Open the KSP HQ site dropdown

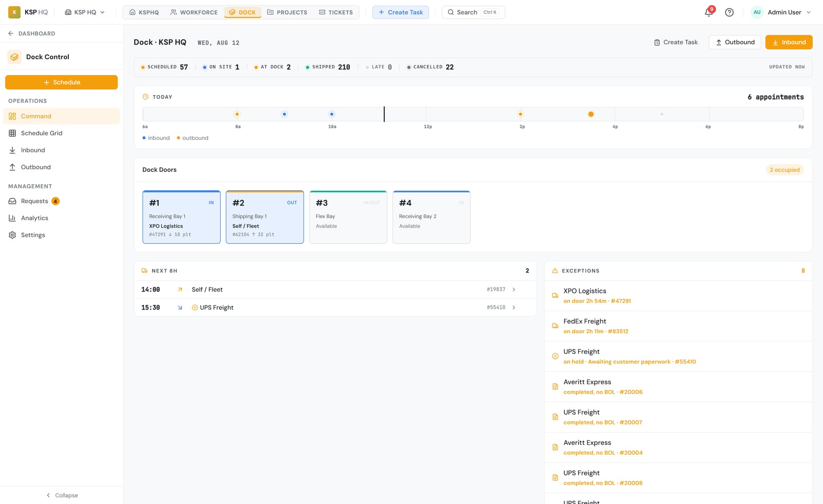(85, 12)
